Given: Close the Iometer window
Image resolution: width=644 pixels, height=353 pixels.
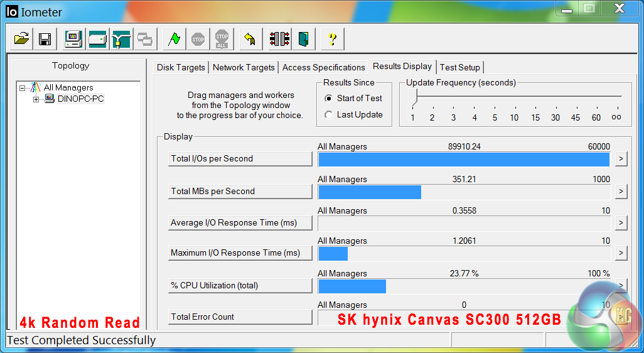Looking at the screenshot, I should point(620,9).
